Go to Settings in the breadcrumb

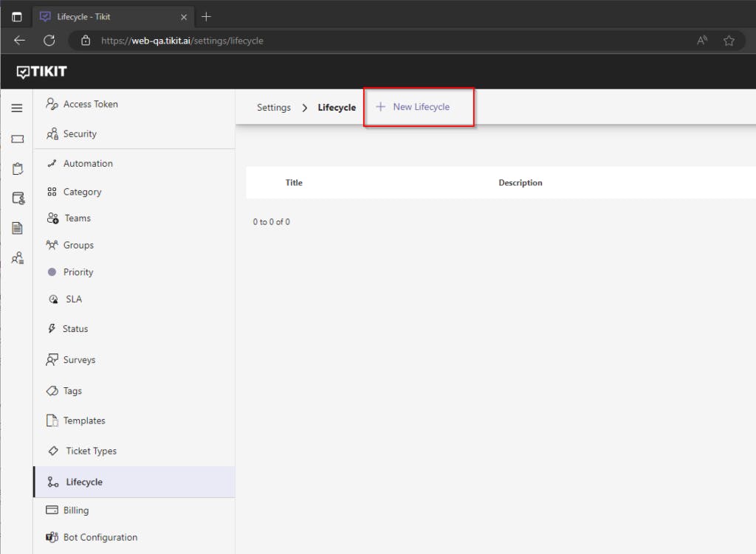[x=274, y=108]
